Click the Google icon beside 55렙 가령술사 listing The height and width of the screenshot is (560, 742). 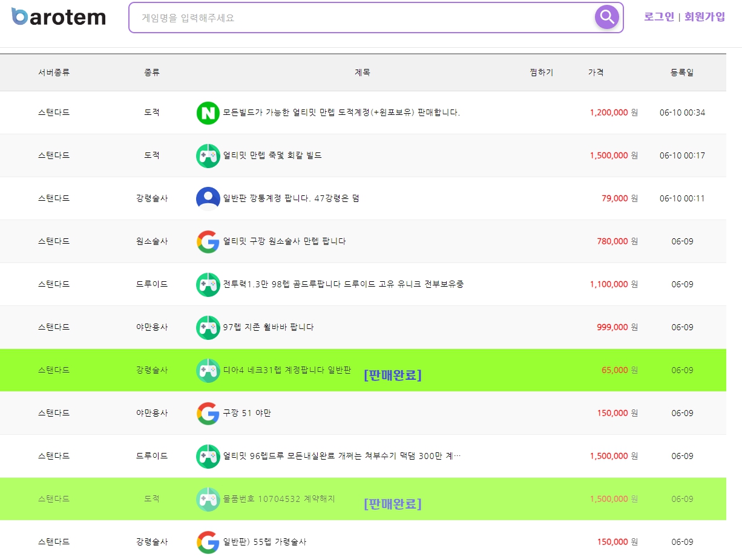[x=208, y=542]
